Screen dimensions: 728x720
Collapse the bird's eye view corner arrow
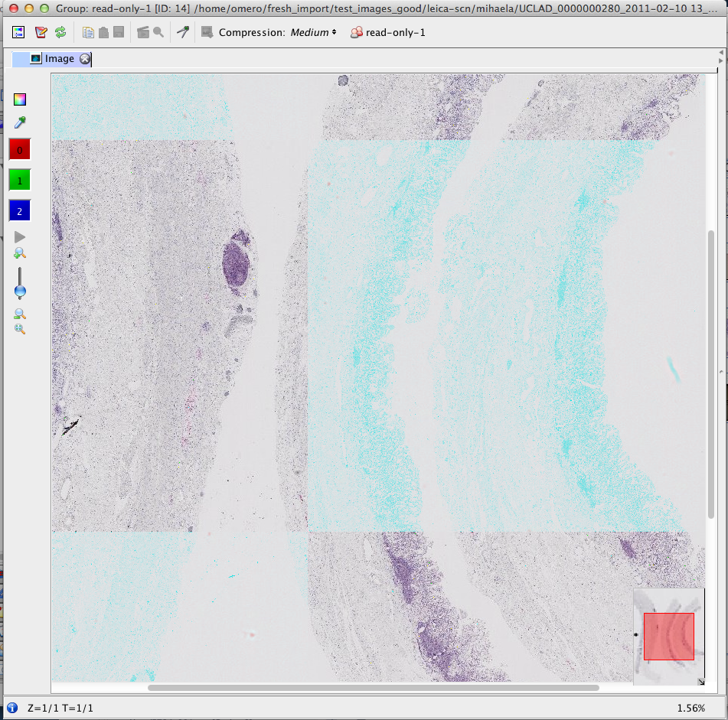click(700, 681)
